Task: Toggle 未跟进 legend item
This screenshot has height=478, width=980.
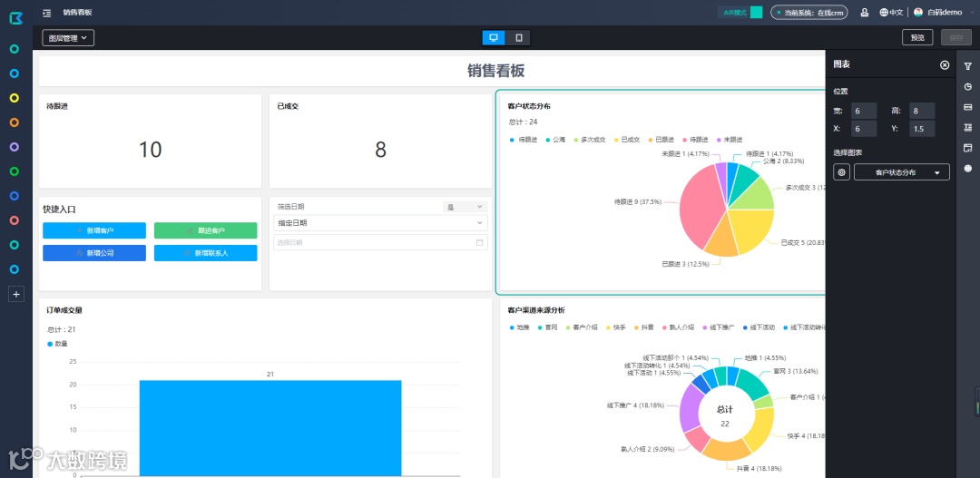Action: (730, 140)
